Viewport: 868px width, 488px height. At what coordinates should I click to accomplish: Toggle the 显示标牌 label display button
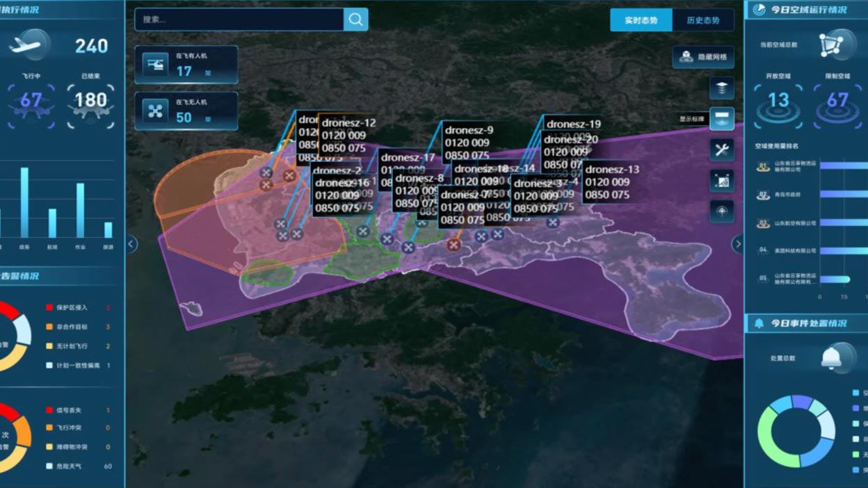pos(721,119)
